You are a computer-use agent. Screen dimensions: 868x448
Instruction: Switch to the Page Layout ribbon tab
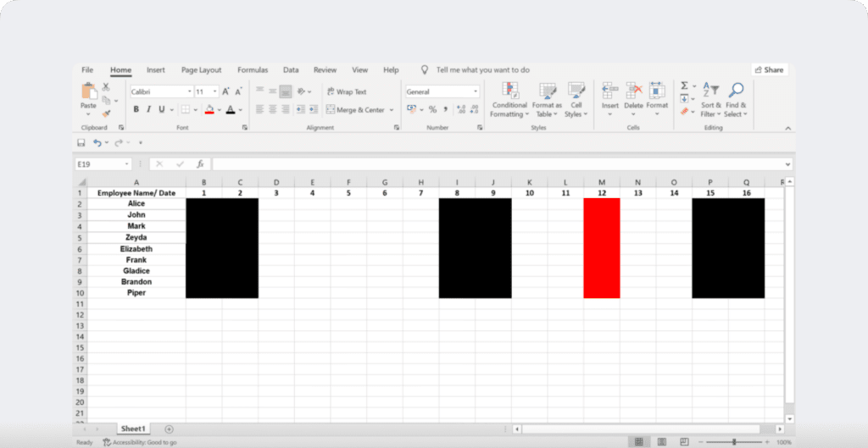[x=201, y=70]
